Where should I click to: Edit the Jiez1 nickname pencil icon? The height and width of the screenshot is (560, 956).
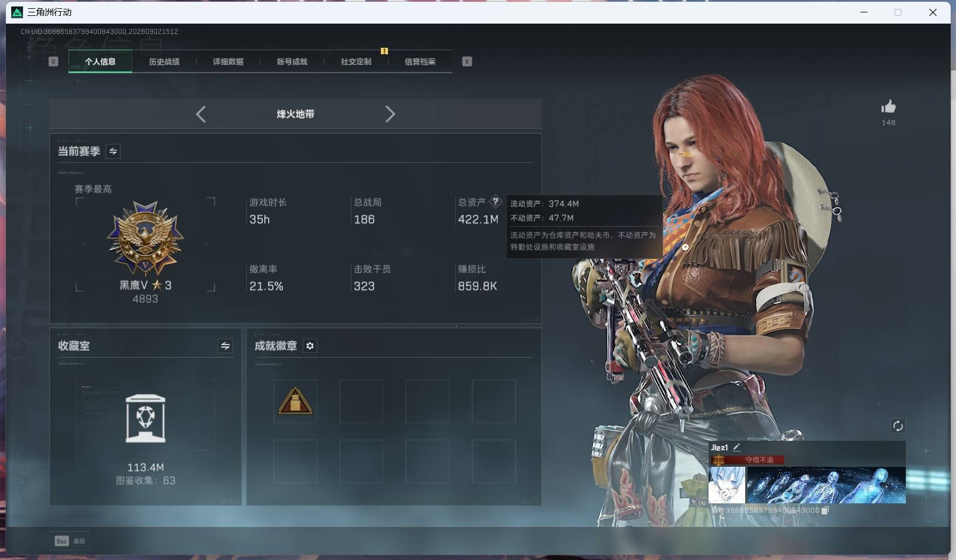[736, 447]
